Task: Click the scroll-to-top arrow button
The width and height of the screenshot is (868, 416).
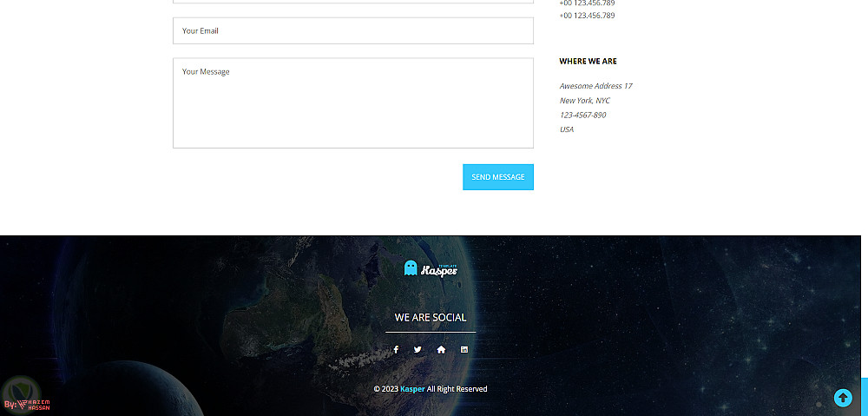Action: [843, 397]
